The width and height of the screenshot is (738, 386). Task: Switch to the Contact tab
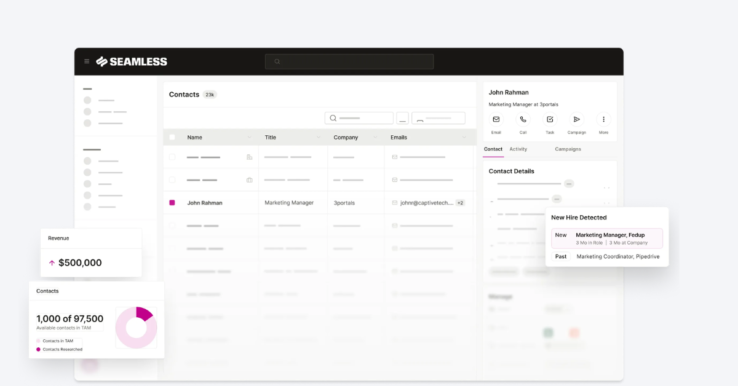click(493, 149)
